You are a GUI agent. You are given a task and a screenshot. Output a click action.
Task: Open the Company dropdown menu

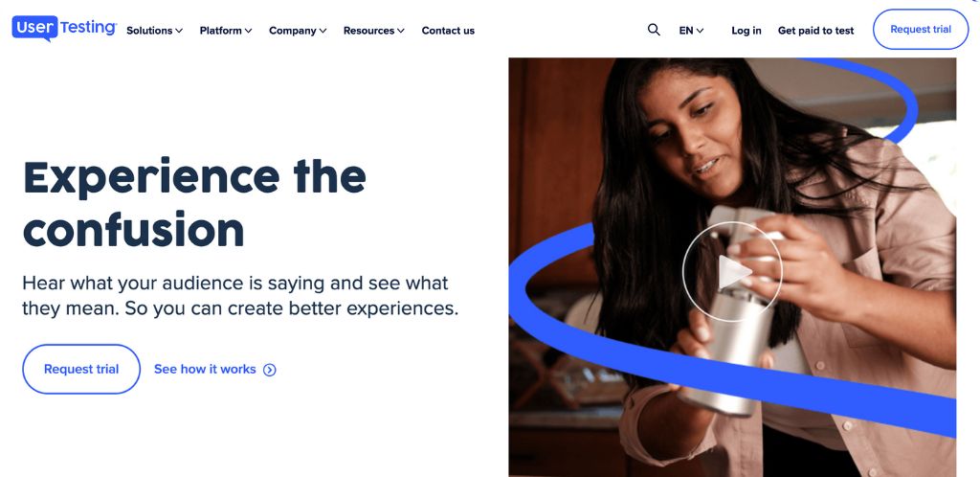coord(298,30)
